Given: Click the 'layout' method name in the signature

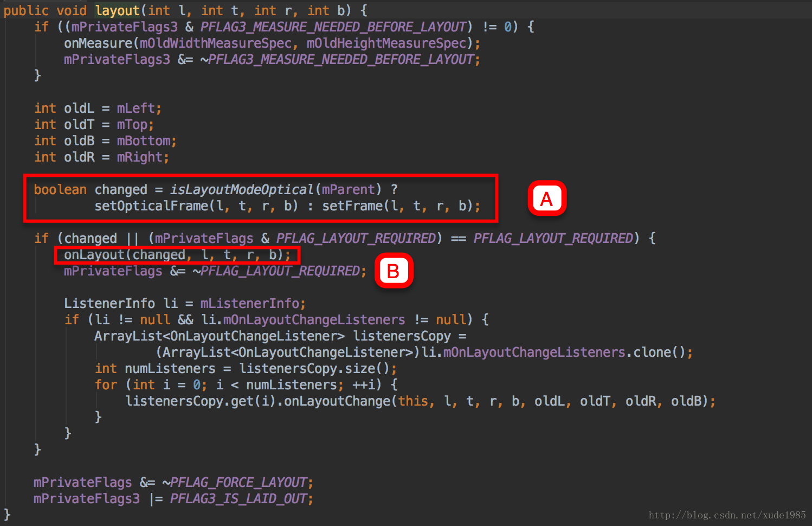Looking at the screenshot, I should tap(117, 11).
